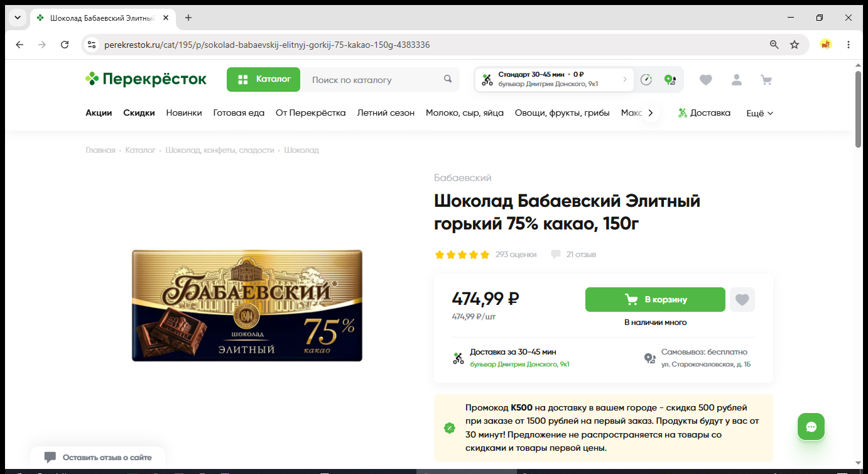Screen dimensions: 868x474
Task: Select Готовая еда category
Action: click(239, 113)
